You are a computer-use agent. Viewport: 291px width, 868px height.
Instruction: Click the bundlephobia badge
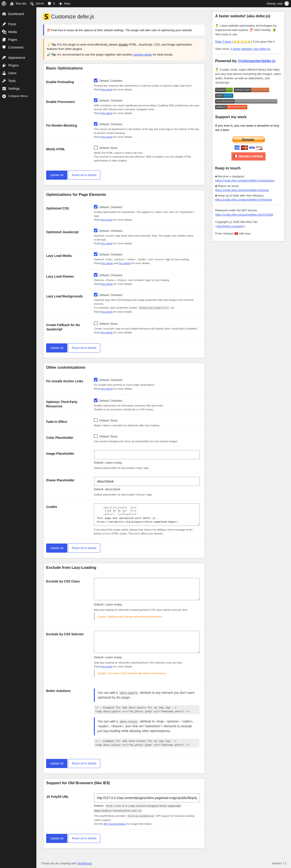(246, 101)
